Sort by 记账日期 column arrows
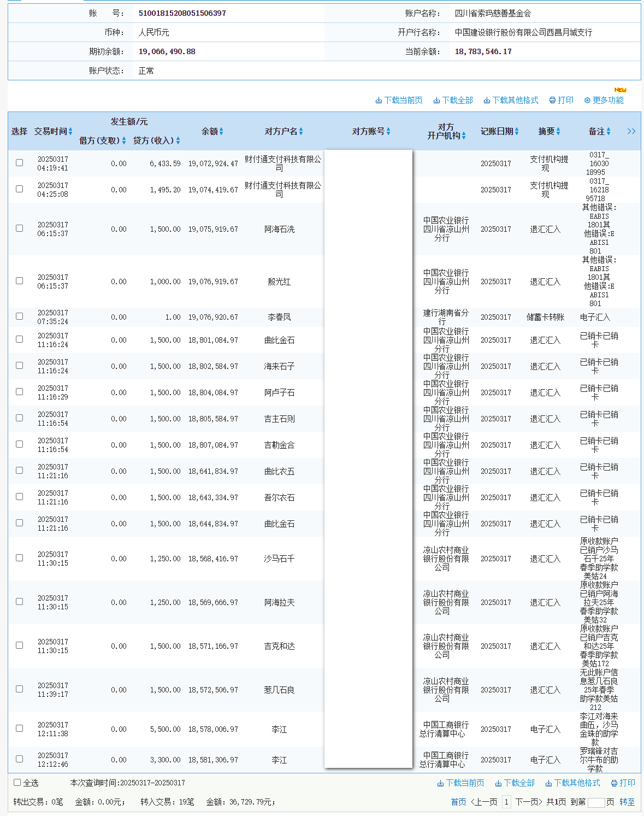644x816 pixels. 517,132
